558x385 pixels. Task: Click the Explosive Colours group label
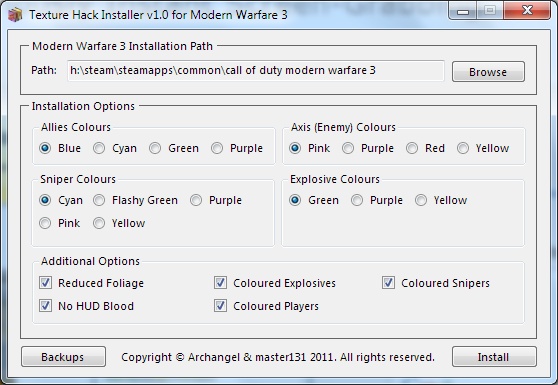335,179
